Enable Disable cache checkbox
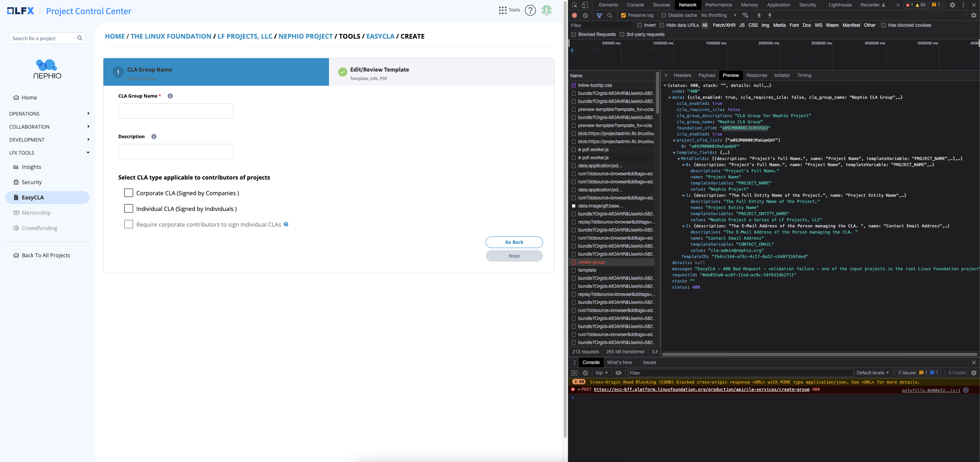Viewport: 980px width, 462px height. pos(664,15)
